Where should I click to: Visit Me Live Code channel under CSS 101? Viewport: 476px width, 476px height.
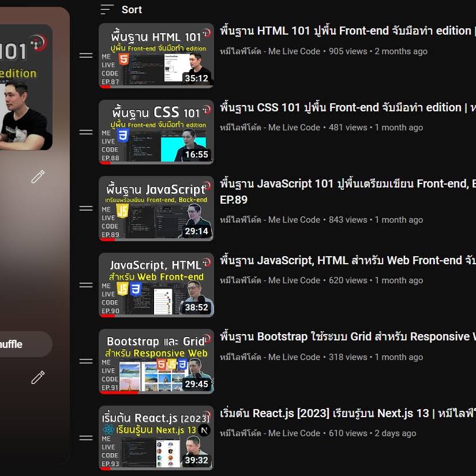pos(270,128)
